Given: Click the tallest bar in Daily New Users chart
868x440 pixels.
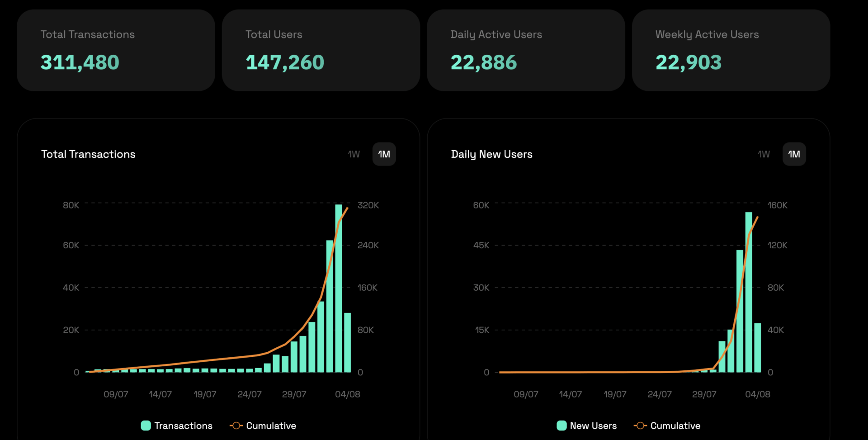Looking at the screenshot, I should 749,294.
